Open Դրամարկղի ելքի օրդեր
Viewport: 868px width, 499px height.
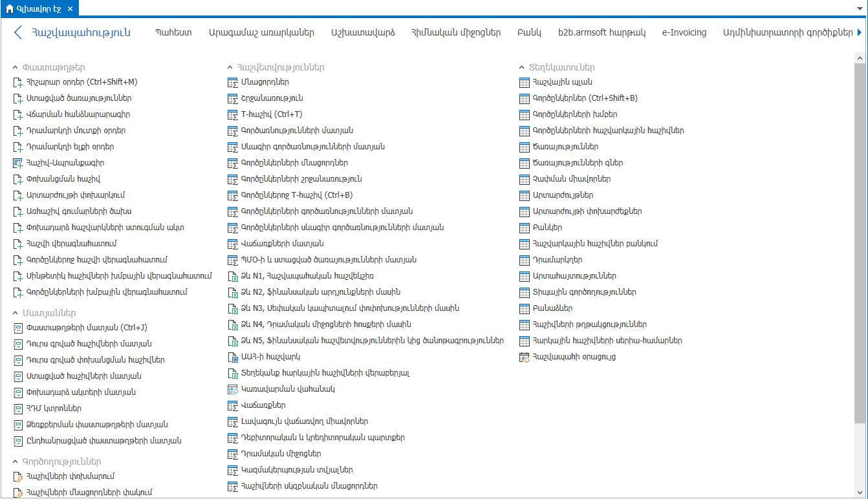(x=70, y=147)
